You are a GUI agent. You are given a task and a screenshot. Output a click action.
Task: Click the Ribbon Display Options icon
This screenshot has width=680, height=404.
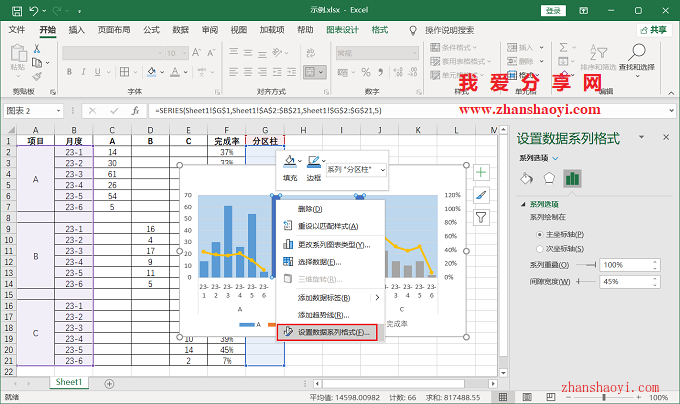click(x=584, y=11)
